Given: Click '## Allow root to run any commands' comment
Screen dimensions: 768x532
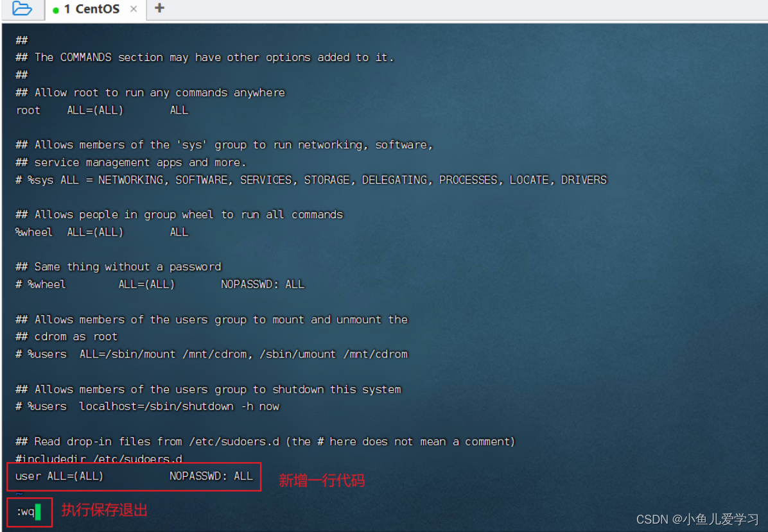Looking at the screenshot, I should coord(150,92).
